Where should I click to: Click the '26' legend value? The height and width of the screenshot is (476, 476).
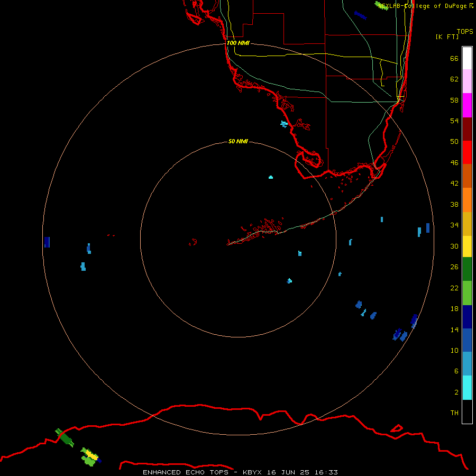454,267
